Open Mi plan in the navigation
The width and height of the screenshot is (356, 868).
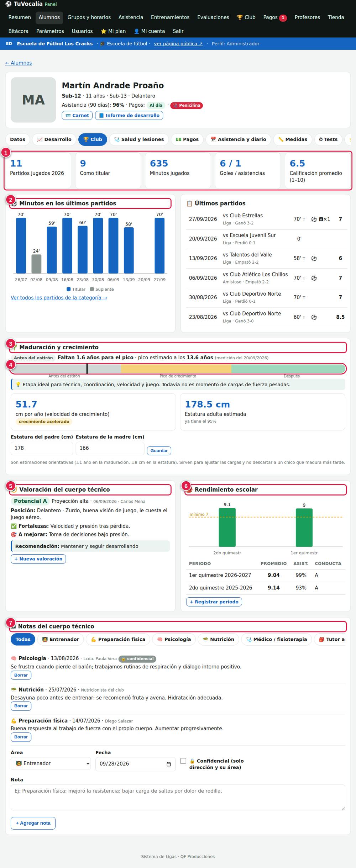[x=113, y=31]
